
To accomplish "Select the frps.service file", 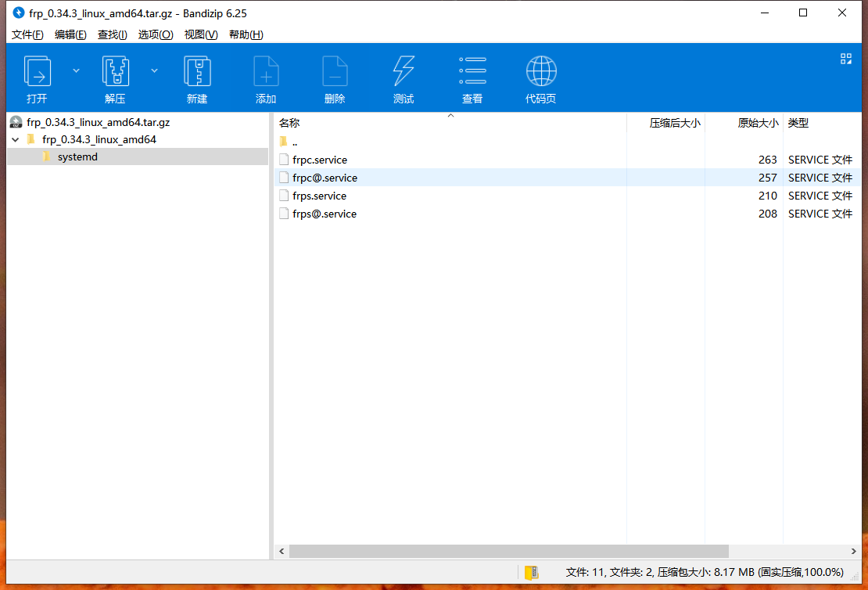I will click(319, 196).
